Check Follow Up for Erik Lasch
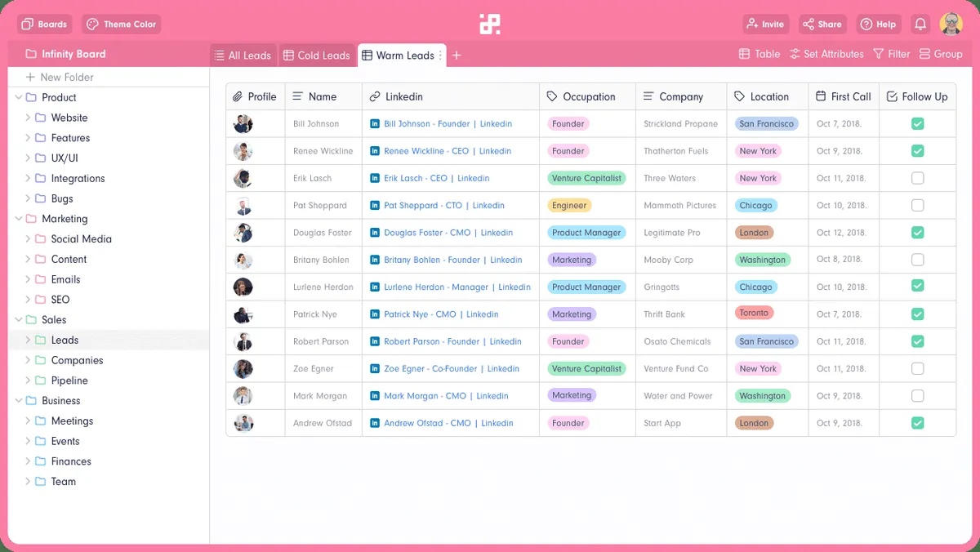980x552 pixels. coord(918,178)
